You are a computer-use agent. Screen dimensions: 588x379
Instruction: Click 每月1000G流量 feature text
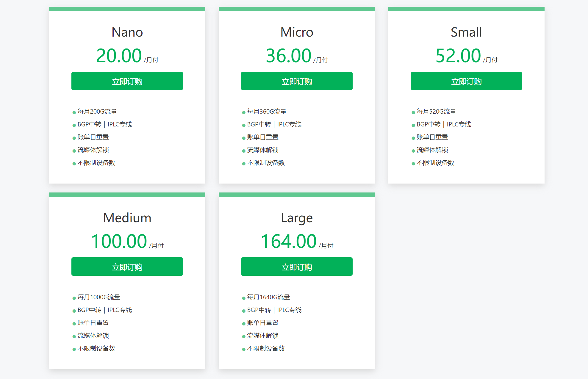[x=99, y=297]
